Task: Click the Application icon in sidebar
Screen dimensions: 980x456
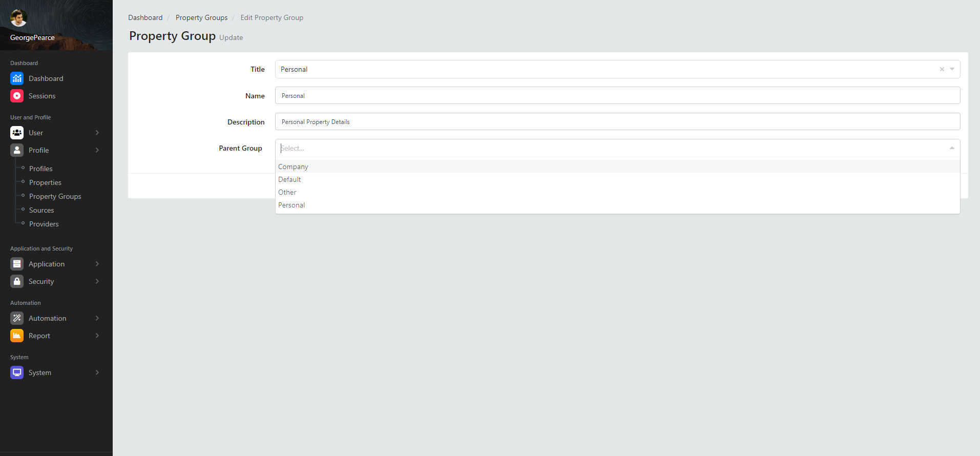Action: coord(17,264)
